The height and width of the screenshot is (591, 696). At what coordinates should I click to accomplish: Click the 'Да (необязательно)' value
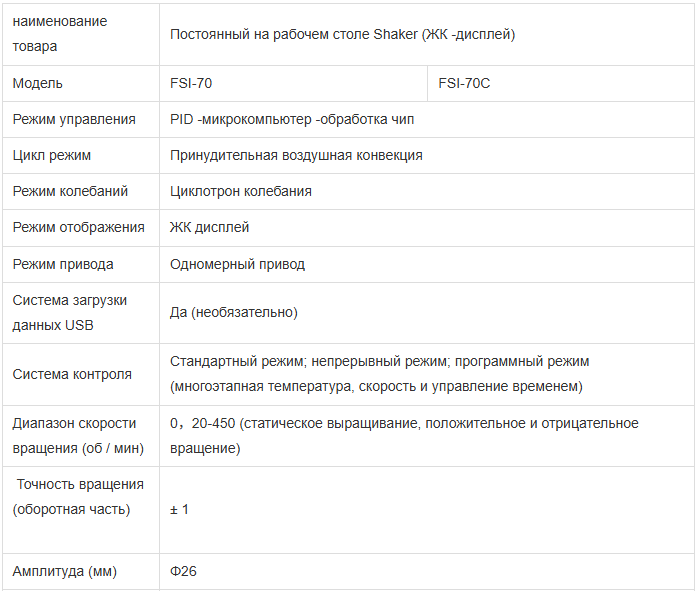(x=234, y=313)
